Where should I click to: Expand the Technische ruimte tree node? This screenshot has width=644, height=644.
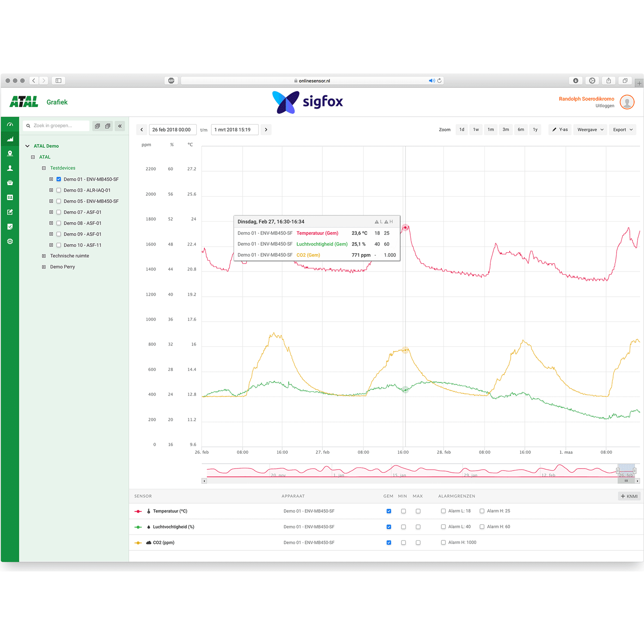[x=44, y=256]
